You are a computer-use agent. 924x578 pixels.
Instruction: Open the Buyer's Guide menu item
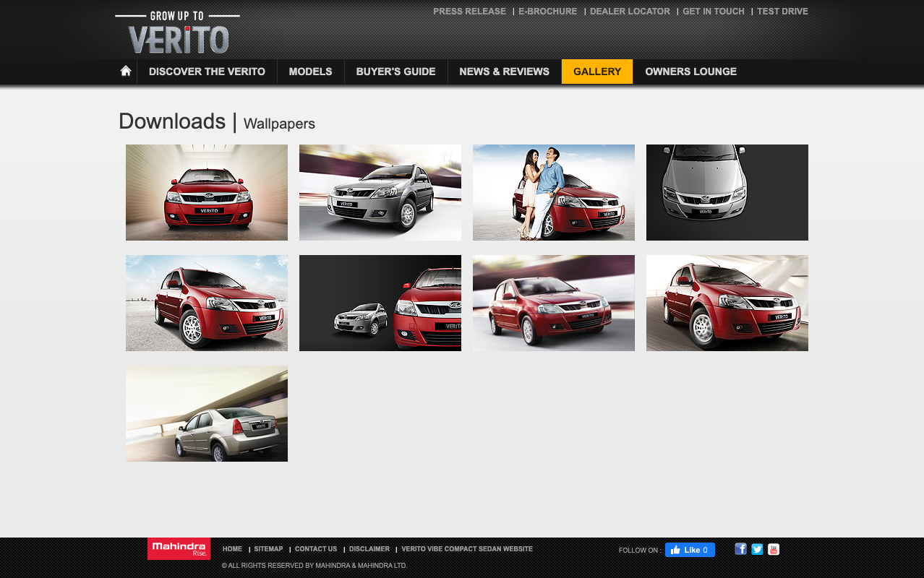395,72
